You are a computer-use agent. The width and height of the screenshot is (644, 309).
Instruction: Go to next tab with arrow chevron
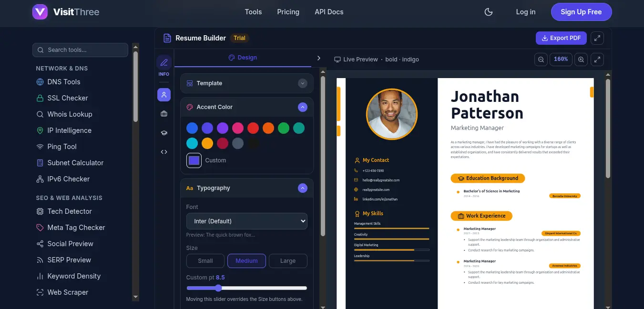click(319, 58)
